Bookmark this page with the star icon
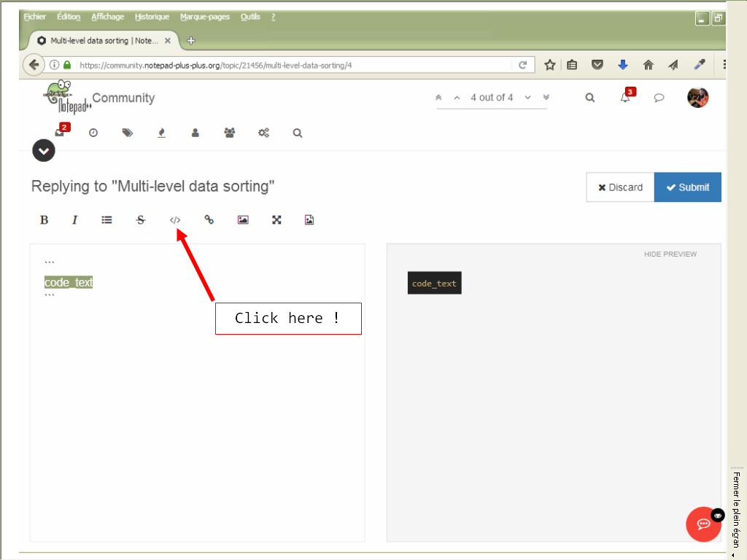Screen dimensions: 747x560 click(550, 65)
